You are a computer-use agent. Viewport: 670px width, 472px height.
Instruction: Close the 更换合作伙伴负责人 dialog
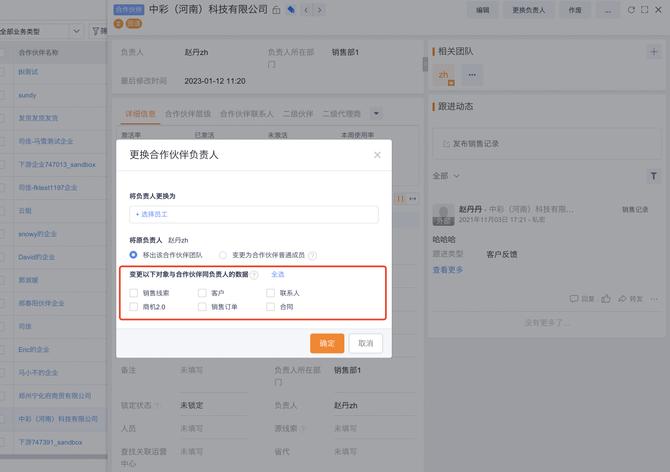377,155
